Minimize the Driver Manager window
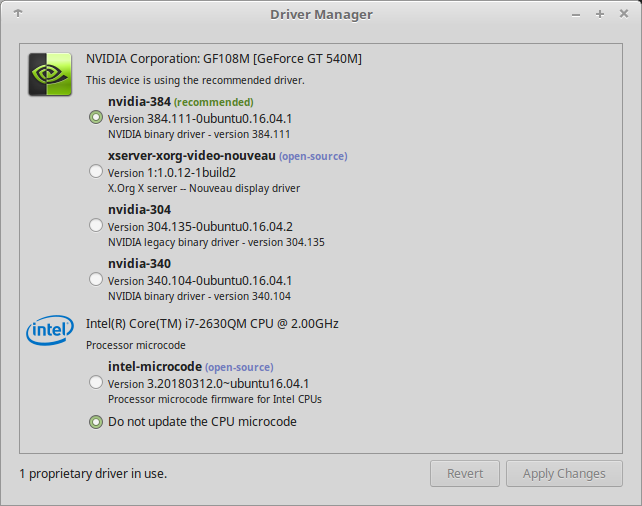 click(576, 15)
